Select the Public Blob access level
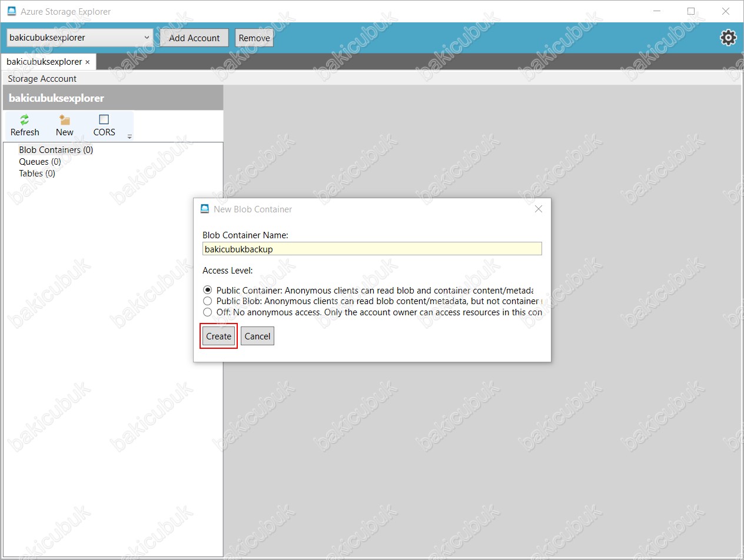The image size is (744, 560). click(207, 301)
